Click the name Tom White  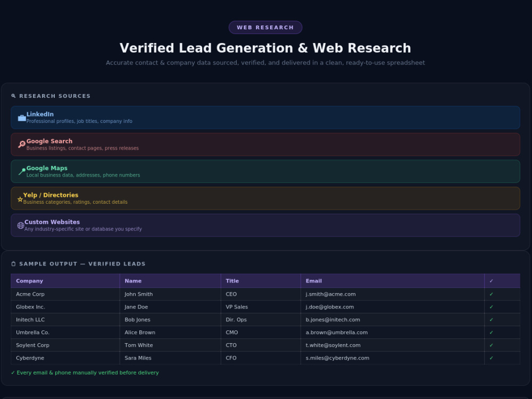(x=138, y=345)
